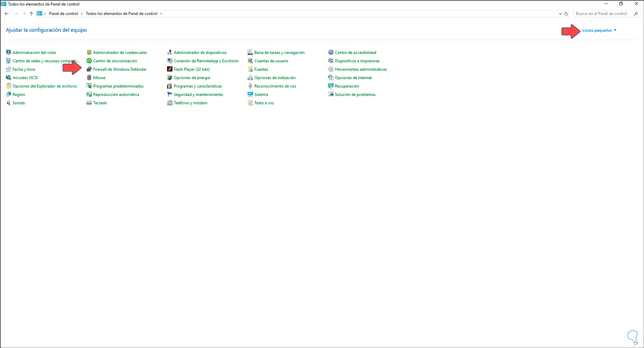Click the Opciones de Internet icon

click(331, 78)
